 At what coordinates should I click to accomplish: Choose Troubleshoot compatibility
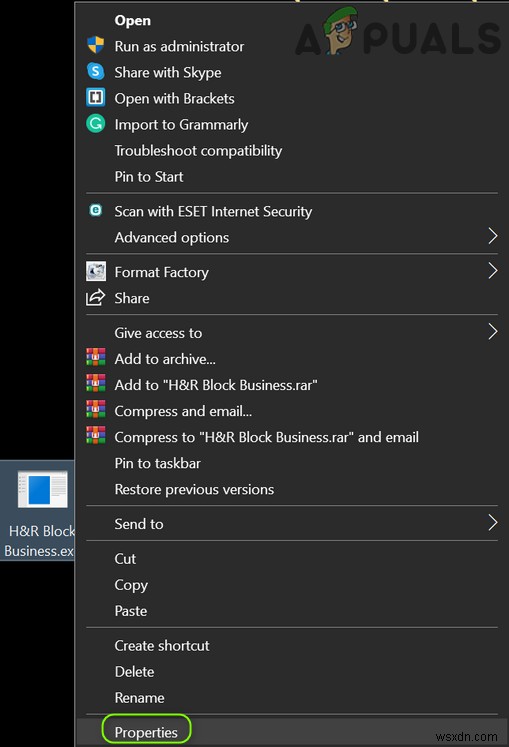click(x=198, y=151)
